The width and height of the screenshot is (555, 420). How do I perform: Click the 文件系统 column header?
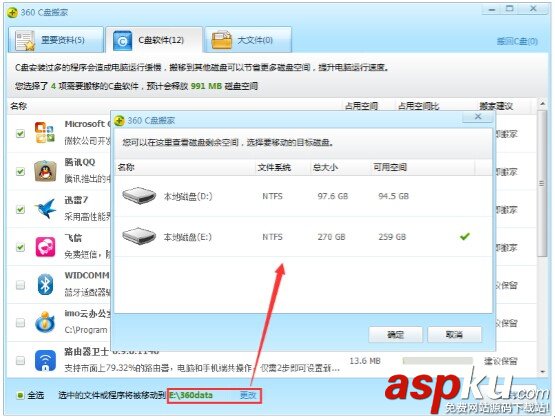click(x=274, y=167)
